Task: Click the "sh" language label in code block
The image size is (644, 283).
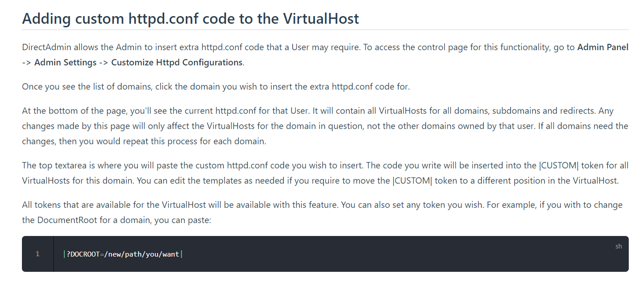Action: pyautogui.click(x=618, y=246)
